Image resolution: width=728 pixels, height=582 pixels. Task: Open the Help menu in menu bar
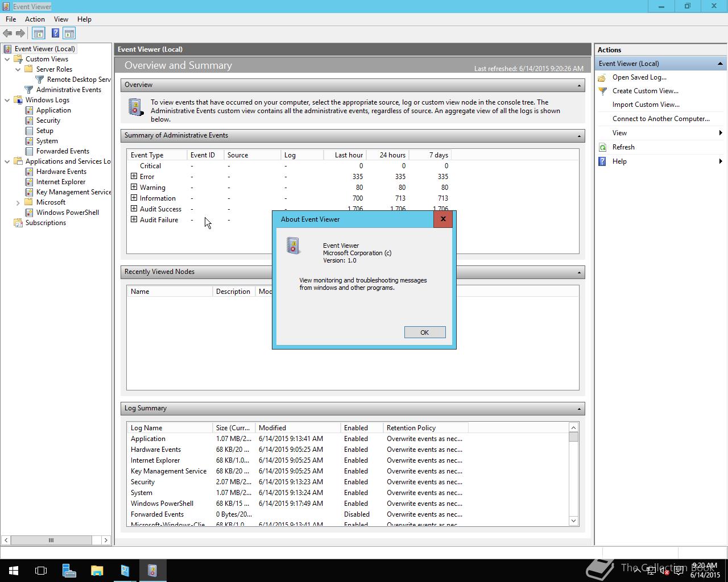point(84,19)
